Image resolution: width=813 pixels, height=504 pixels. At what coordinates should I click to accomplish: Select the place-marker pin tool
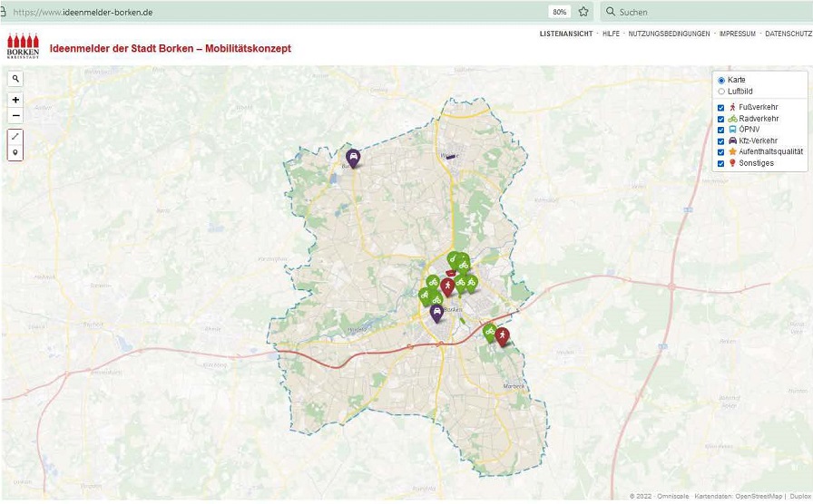pos(15,152)
